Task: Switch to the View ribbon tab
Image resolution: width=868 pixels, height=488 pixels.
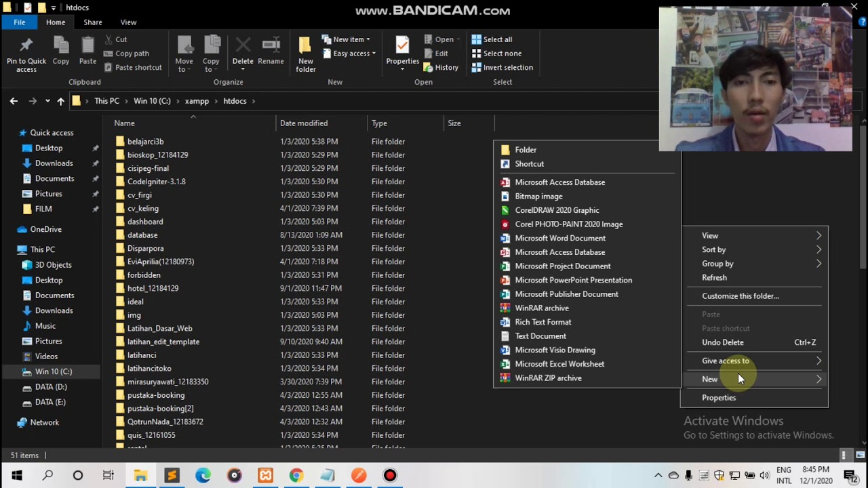Action: click(128, 22)
